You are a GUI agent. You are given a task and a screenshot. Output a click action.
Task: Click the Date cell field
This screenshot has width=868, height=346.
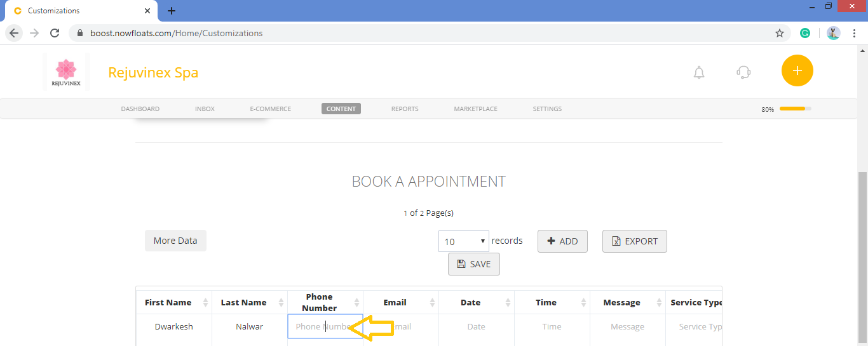[477, 326]
